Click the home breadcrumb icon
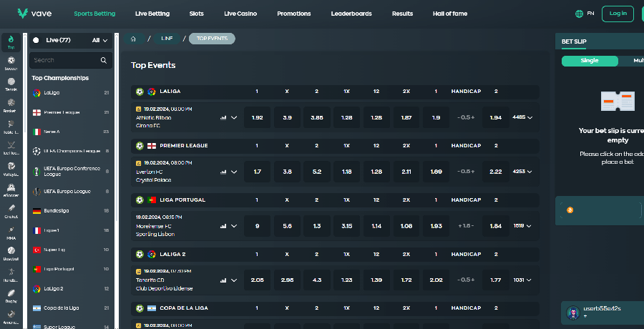Viewport: 644px width, 329px height. (132, 39)
